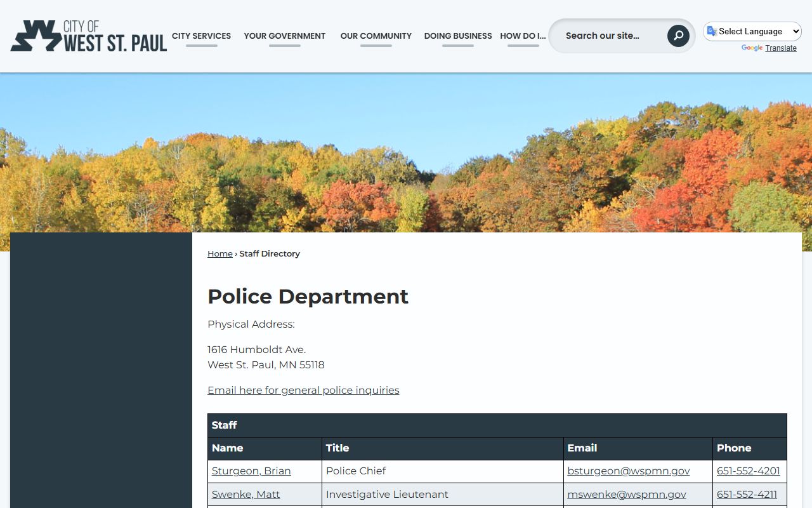Viewport: 812px width, 508px height.
Task: Open the Your Government menu
Action: point(285,36)
